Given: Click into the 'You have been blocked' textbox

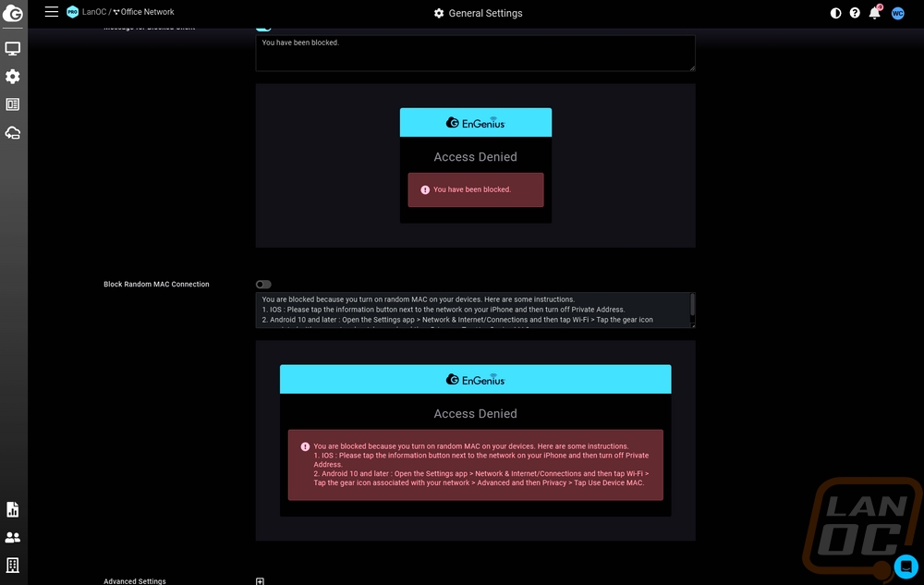Looking at the screenshot, I should tap(475, 53).
